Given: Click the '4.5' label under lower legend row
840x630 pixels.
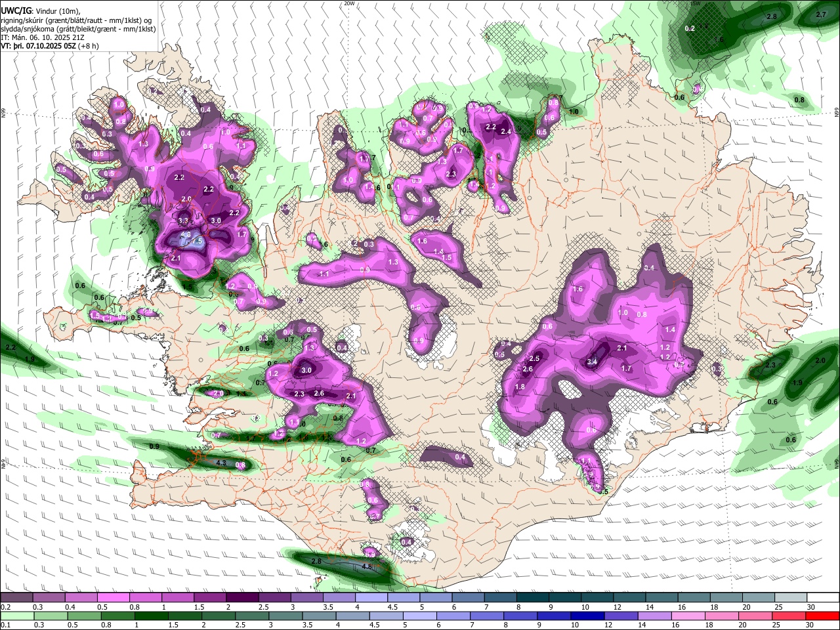Looking at the screenshot, I should click(x=374, y=625).
